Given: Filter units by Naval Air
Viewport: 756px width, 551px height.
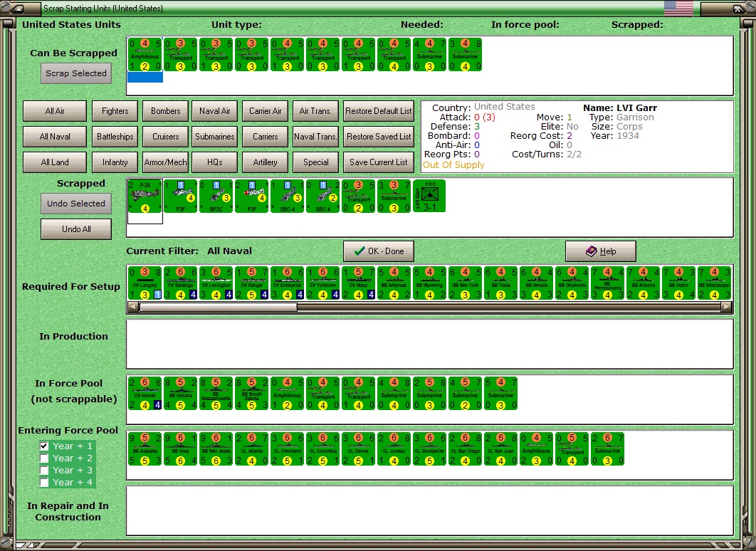Looking at the screenshot, I should [214, 111].
